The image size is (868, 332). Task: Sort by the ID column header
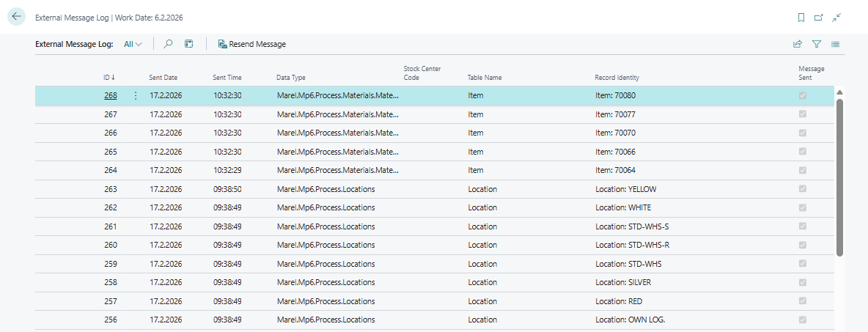point(108,77)
